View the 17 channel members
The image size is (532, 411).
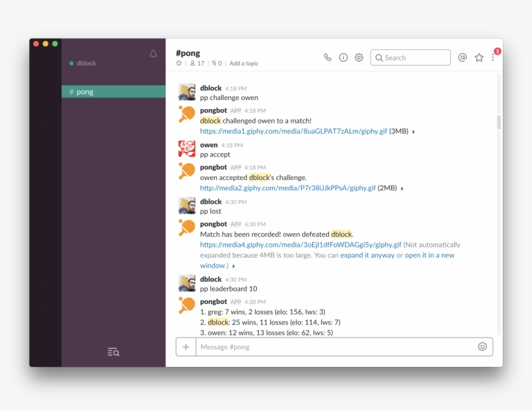pos(197,63)
